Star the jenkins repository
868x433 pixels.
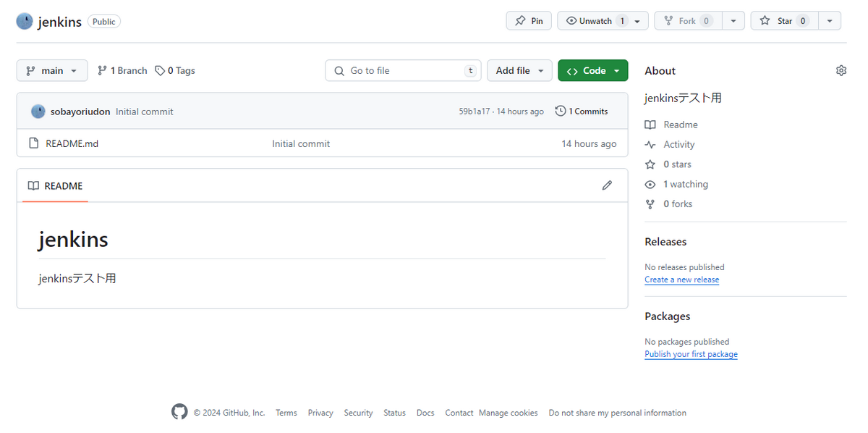784,21
